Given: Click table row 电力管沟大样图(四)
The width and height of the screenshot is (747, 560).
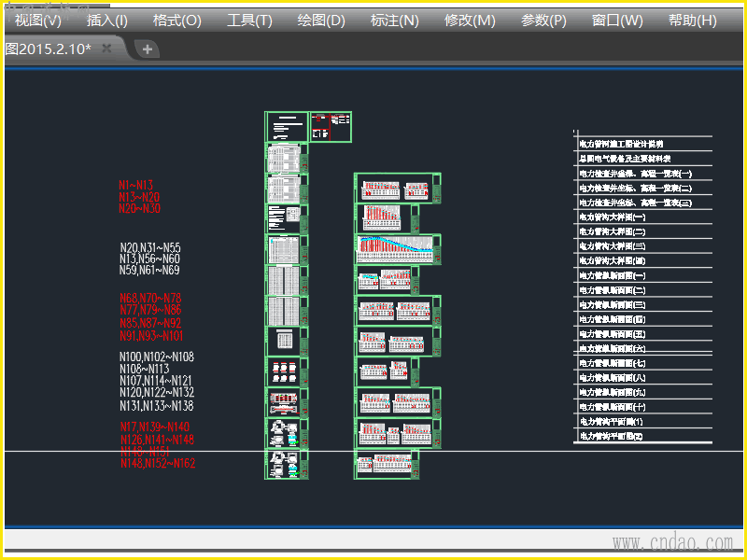Looking at the screenshot, I should pos(643,261).
